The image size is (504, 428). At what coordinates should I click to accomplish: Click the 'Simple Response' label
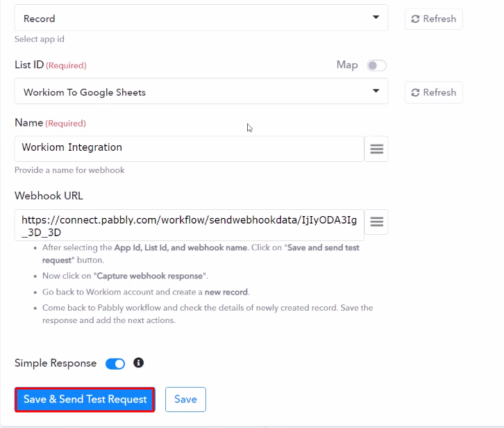pyautogui.click(x=56, y=363)
